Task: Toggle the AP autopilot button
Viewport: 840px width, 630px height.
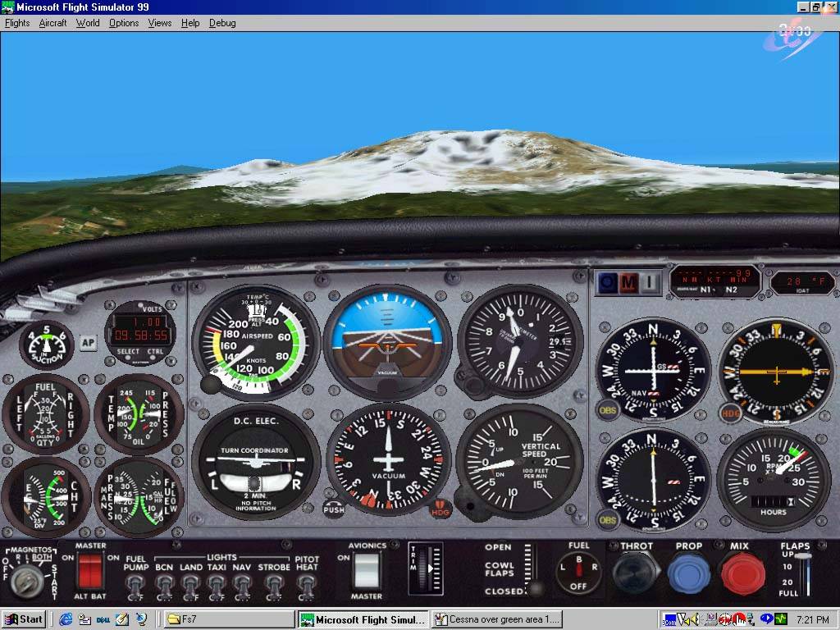Action: pyautogui.click(x=88, y=343)
